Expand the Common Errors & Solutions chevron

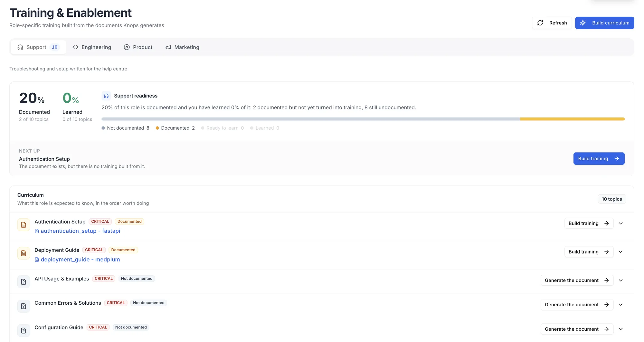[620, 305]
